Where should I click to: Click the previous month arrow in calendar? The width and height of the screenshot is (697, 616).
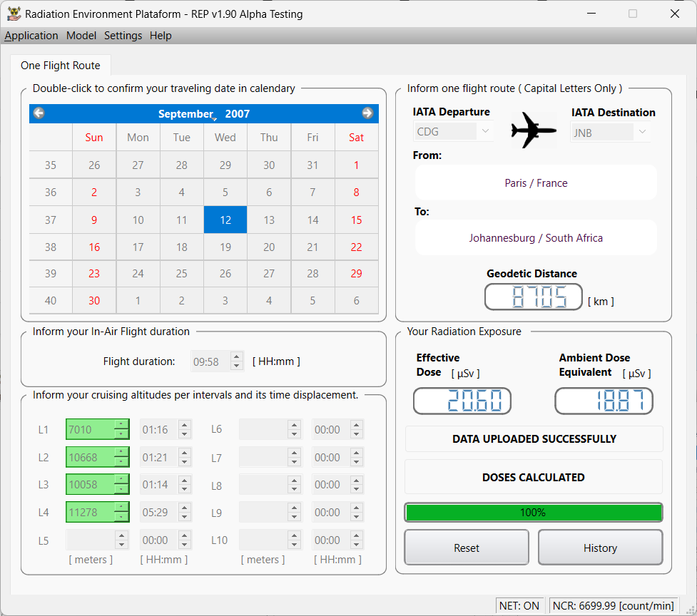39,113
